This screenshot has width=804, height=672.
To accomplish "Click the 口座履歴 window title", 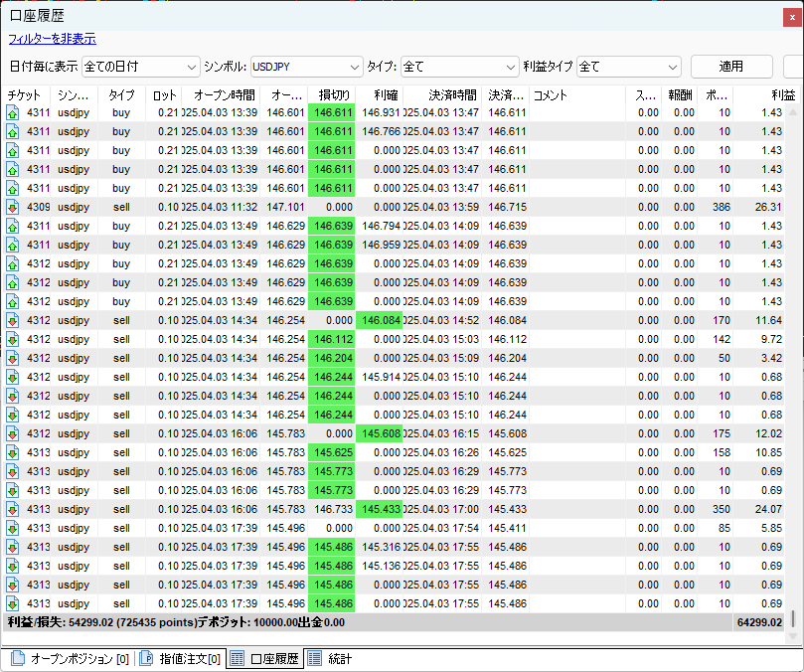I will tap(37, 16).
